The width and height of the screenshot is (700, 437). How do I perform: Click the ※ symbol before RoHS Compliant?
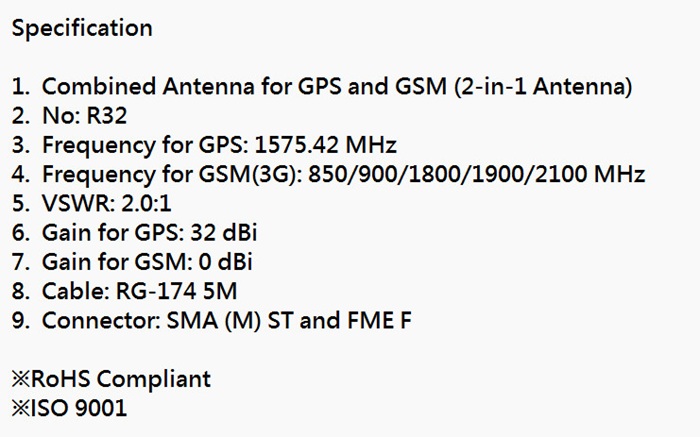[x=21, y=380]
